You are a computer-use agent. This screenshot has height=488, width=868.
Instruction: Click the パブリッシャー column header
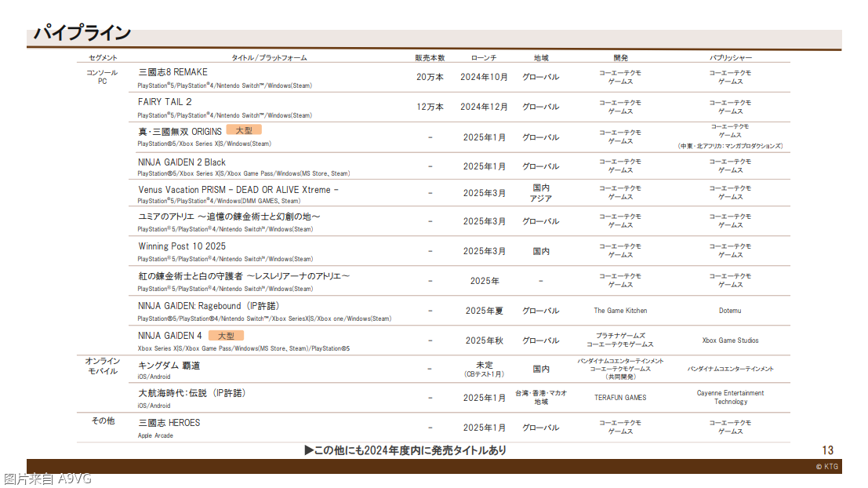click(x=731, y=57)
